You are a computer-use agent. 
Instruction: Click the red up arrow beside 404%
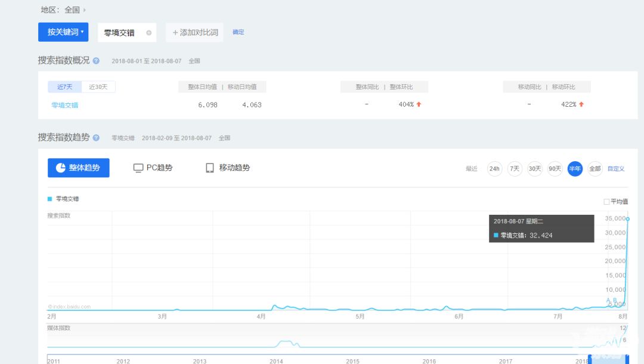tap(419, 104)
